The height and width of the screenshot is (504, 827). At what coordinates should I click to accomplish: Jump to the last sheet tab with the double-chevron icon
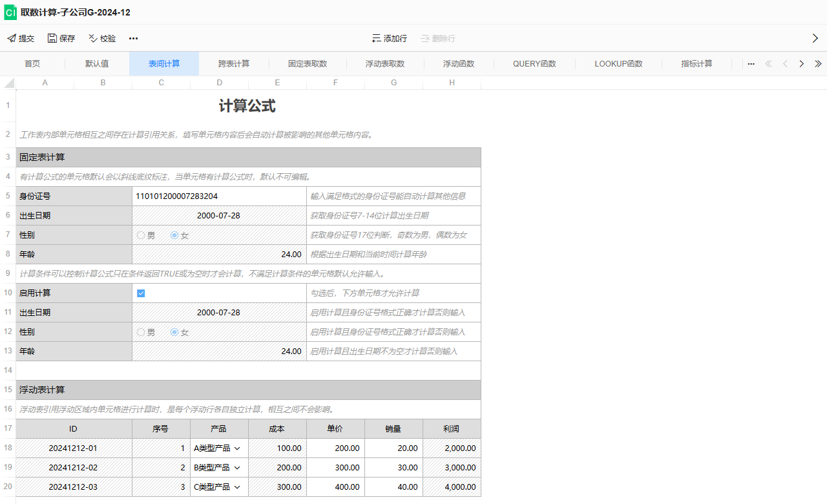coord(818,63)
